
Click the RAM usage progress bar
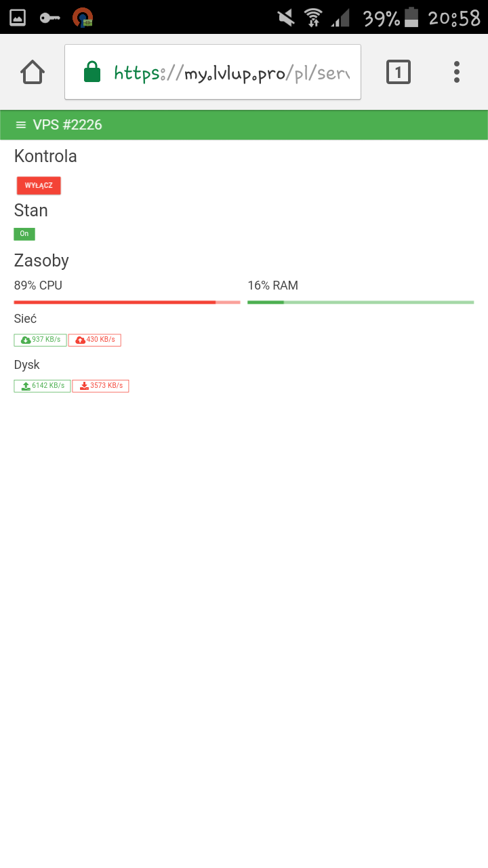click(361, 302)
